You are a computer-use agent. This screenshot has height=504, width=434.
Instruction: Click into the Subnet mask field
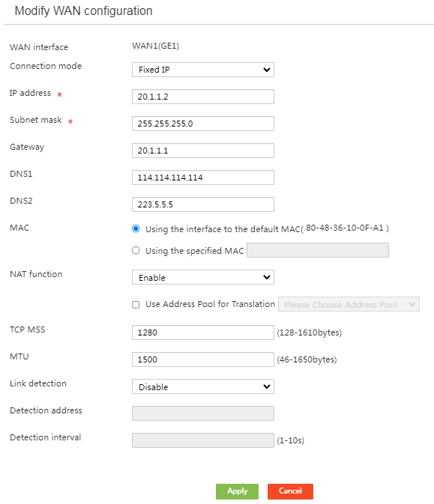point(203,124)
